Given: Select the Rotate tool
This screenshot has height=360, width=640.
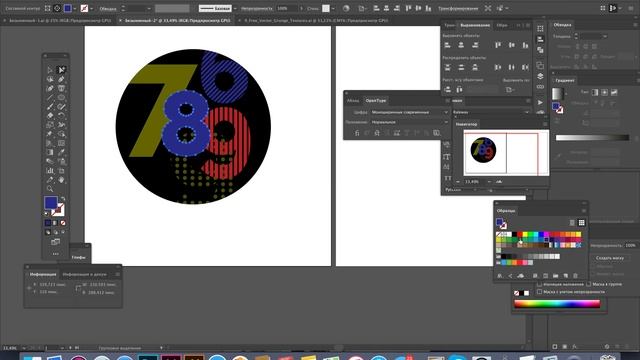Looking at the screenshot, I should [x=61, y=116].
